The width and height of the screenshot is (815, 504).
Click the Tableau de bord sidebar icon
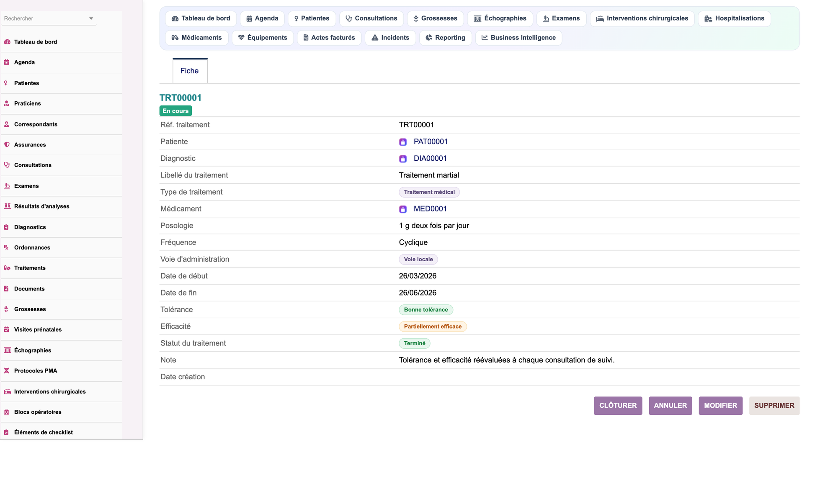click(7, 42)
